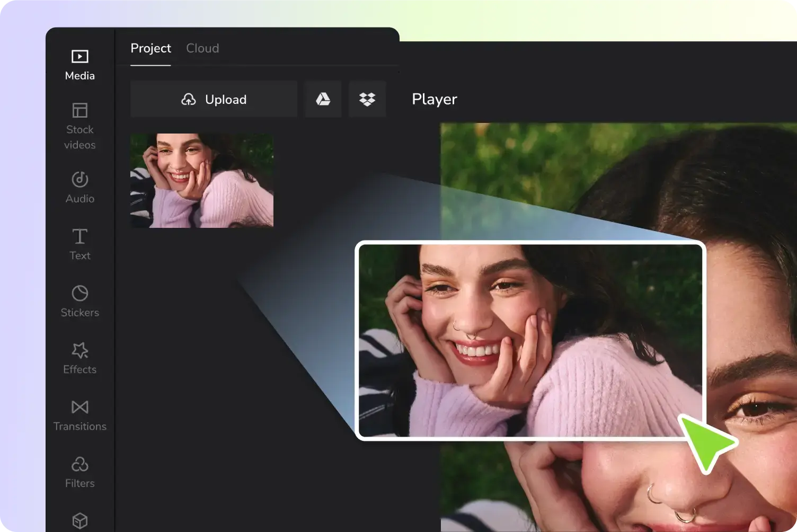Click the Player heading label
Screen dimensions: 797x532
435,100
